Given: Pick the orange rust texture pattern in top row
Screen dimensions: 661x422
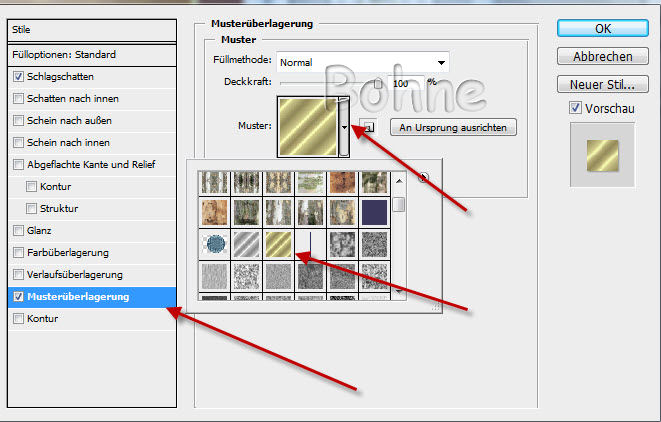Looking at the screenshot, I should (342, 182).
